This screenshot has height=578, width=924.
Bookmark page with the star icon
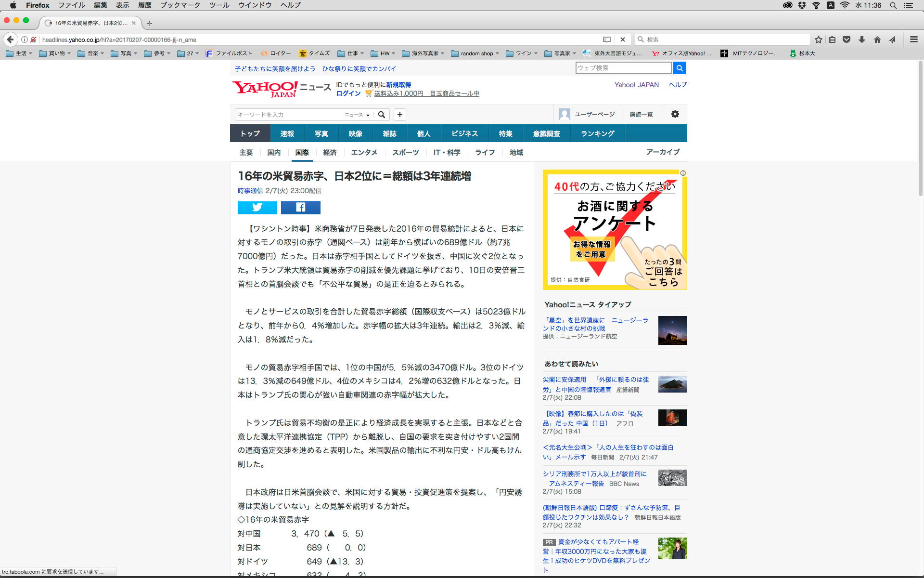818,39
